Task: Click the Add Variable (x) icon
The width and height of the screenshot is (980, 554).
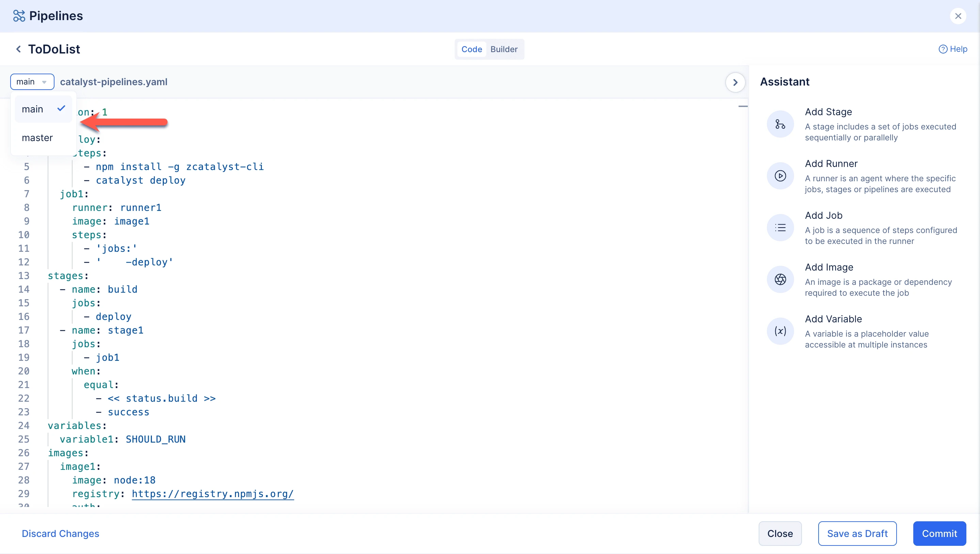Action: (x=780, y=331)
